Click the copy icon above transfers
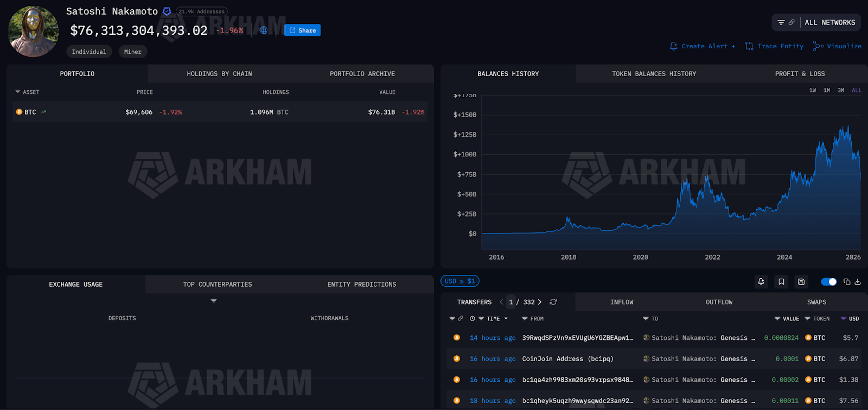Image resolution: width=868 pixels, height=410 pixels. point(847,282)
